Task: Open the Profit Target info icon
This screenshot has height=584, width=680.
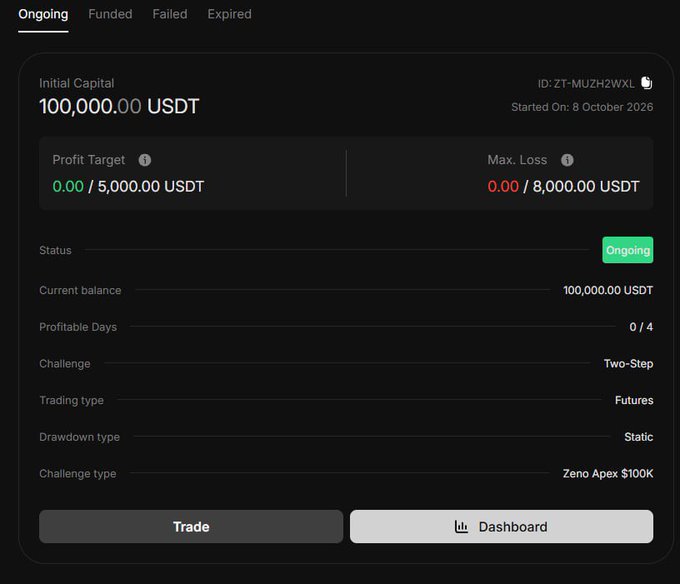Action: pyautogui.click(x=145, y=160)
